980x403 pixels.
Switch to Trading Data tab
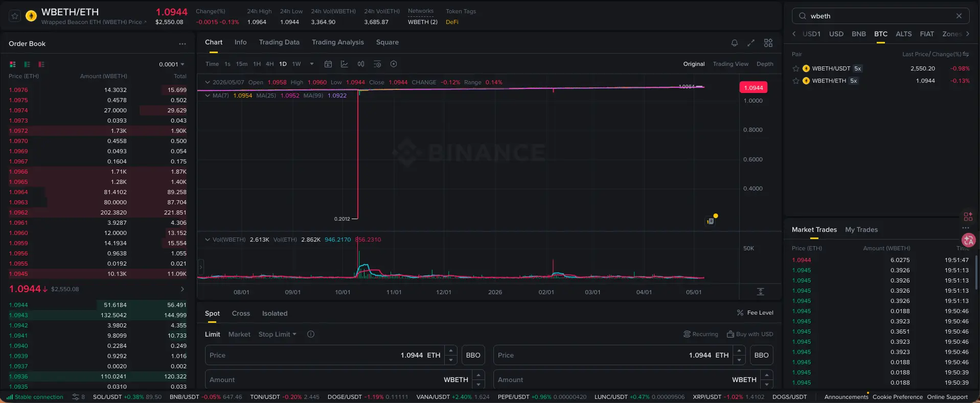tap(279, 42)
